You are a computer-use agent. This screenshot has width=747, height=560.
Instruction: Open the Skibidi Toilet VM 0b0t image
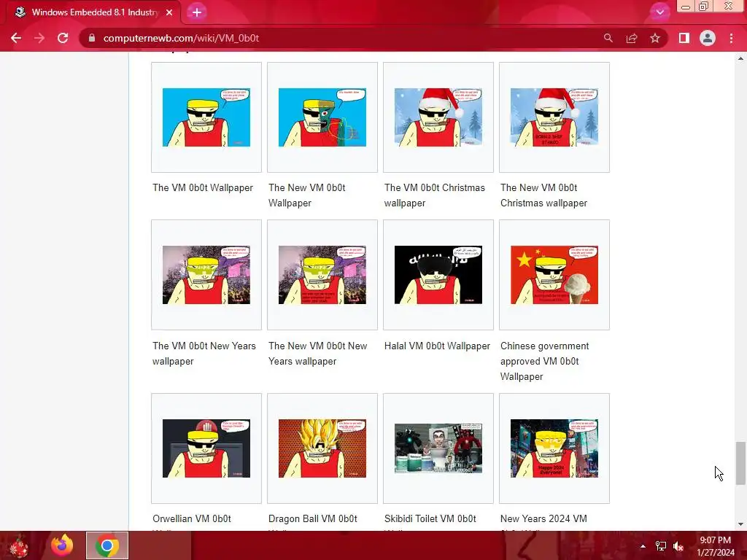438,448
